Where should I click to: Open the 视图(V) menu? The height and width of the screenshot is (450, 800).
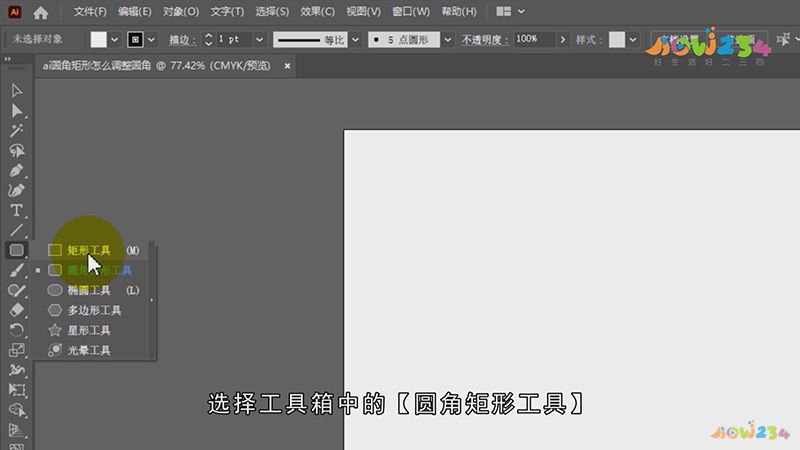[363, 11]
